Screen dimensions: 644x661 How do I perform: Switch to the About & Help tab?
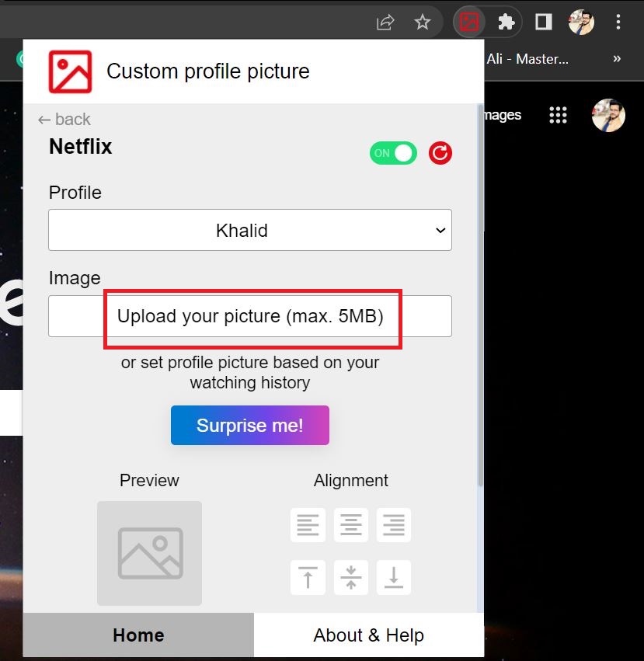tap(369, 635)
